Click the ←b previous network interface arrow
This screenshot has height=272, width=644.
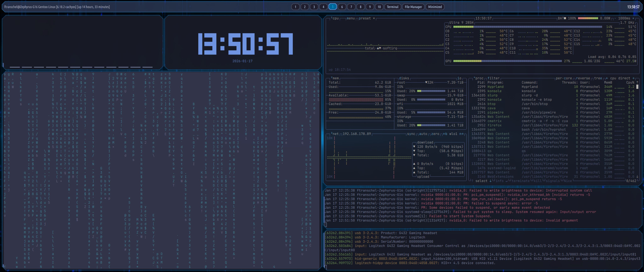tap(445, 134)
